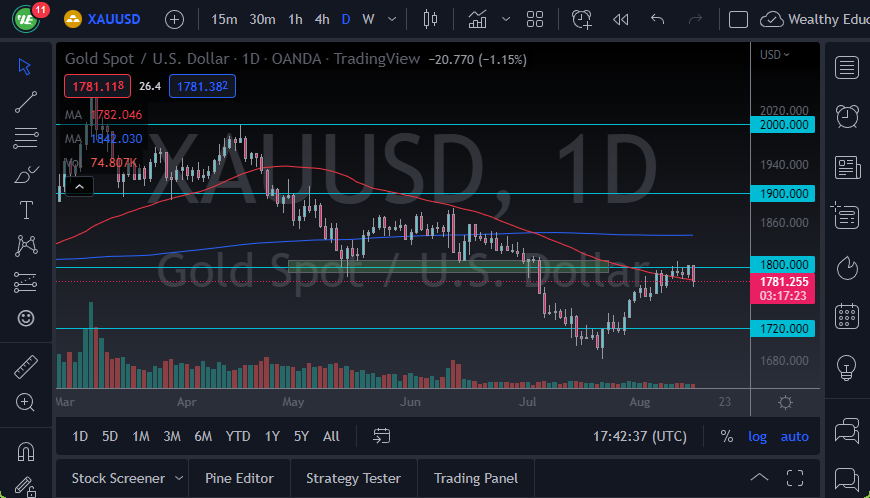Image resolution: width=870 pixels, height=498 pixels.
Task: Select the Trend Line drawing tool
Action: click(26, 101)
